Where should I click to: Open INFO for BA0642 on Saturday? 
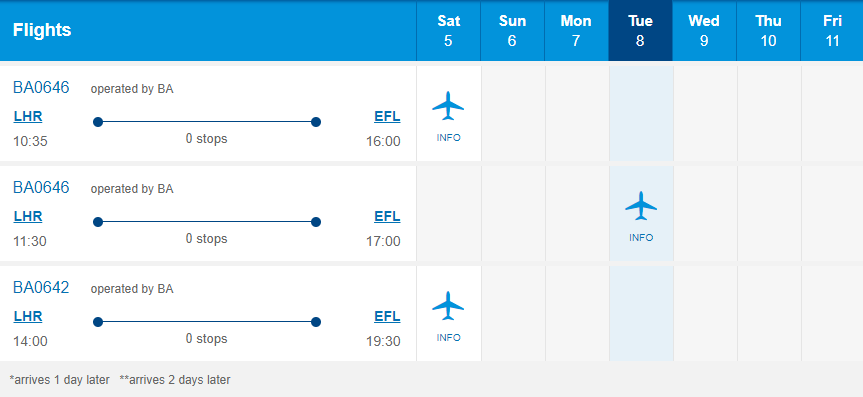[x=449, y=338]
